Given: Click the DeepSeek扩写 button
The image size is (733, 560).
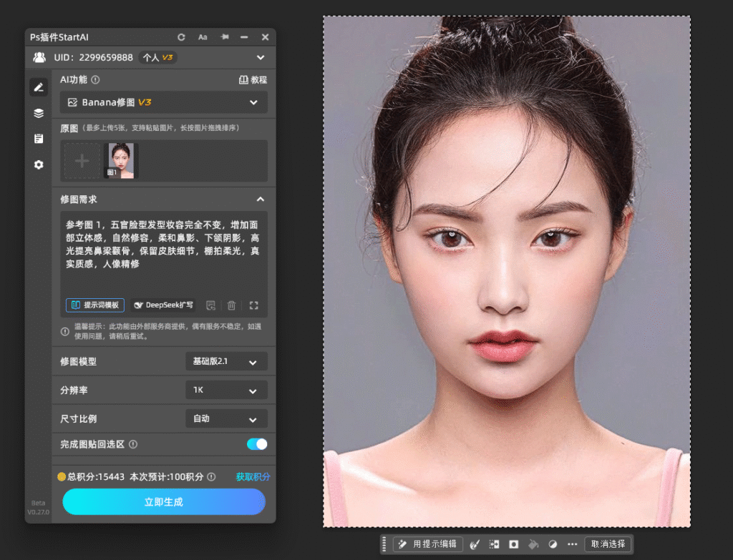Looking at the screenshot, I should 163,305.
